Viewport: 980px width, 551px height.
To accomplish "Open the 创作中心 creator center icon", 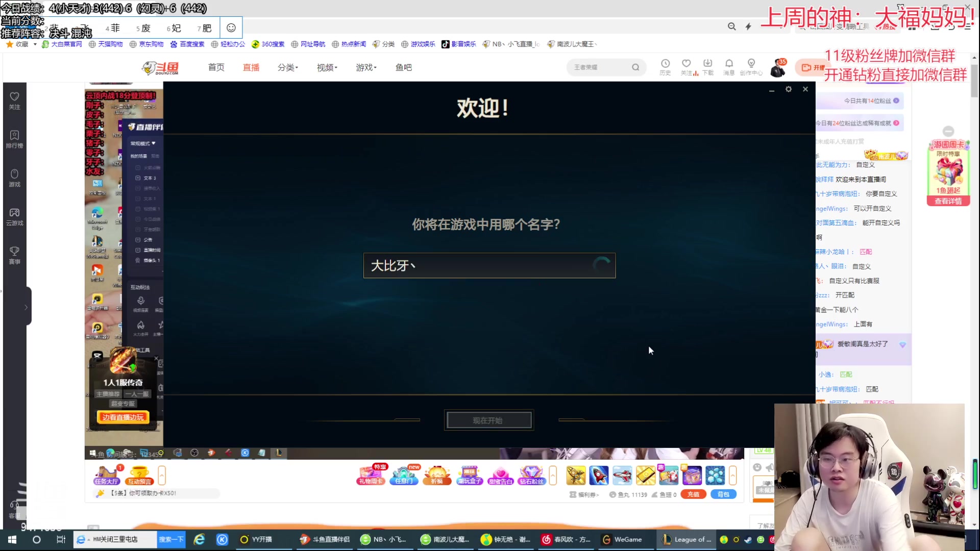I will 751,67.
